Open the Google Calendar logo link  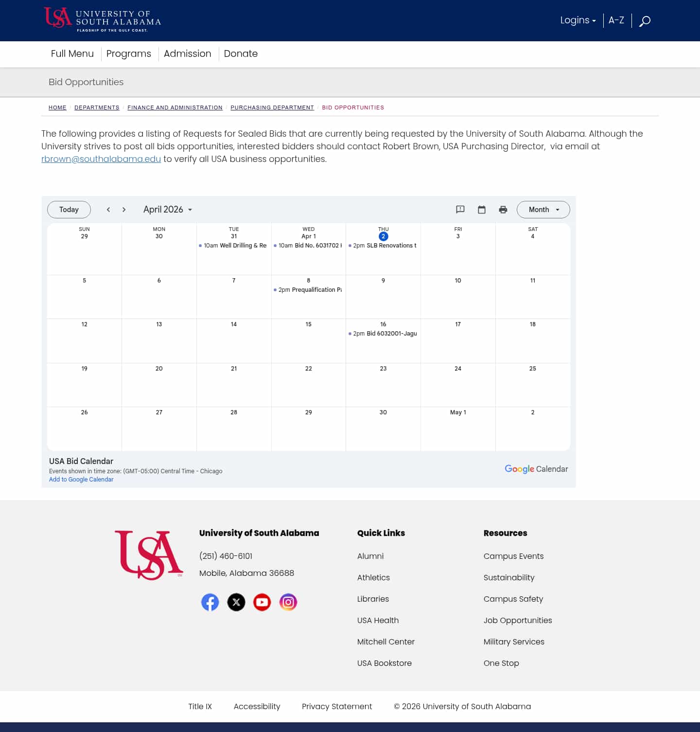[x=536, y=469]
